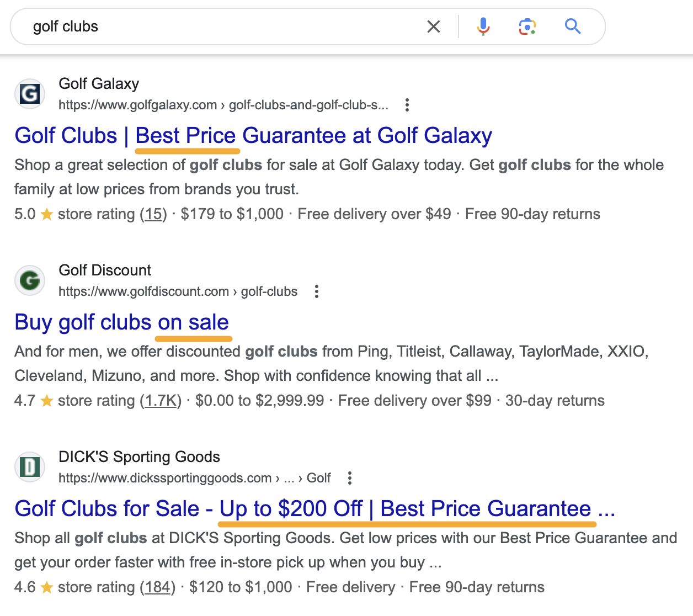Screen dimensions: 693x616
Task: Click the Golf Galaxy site favicon
Action: click(29, 93)
